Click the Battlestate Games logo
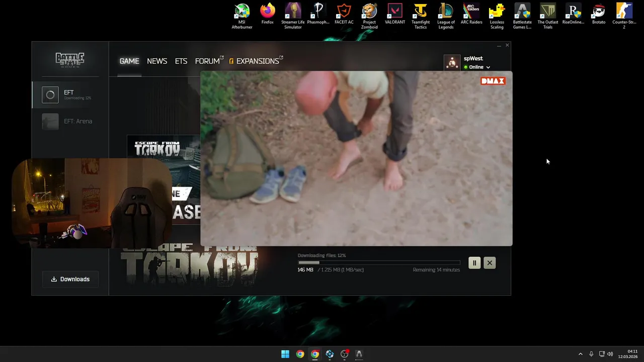The height and width of the screenshot is (362, 644). pyautogui.click(x=70, y=60)
